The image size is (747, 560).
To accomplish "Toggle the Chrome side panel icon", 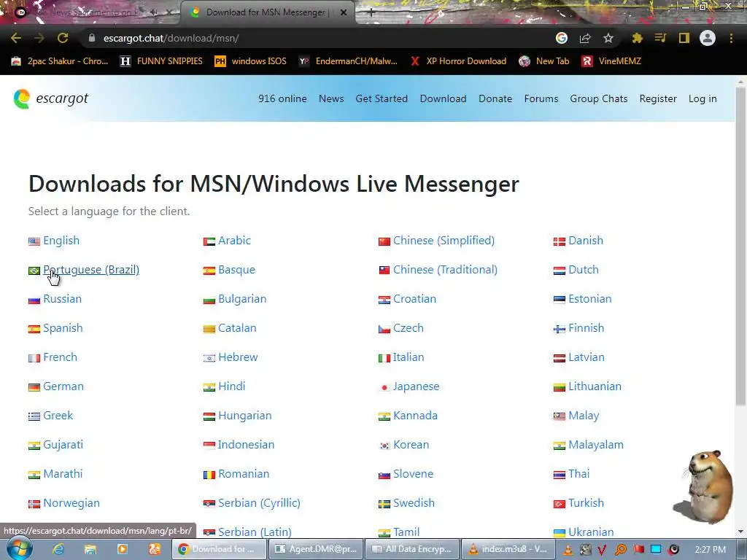I will (x=684, y=38).
